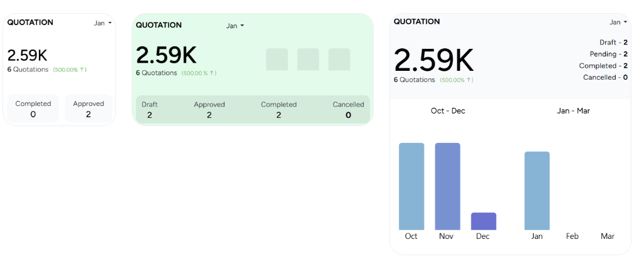Viewport: 644px width, 264px height.
Task: Click the short Dec bar in the chart
Action: 483,221
